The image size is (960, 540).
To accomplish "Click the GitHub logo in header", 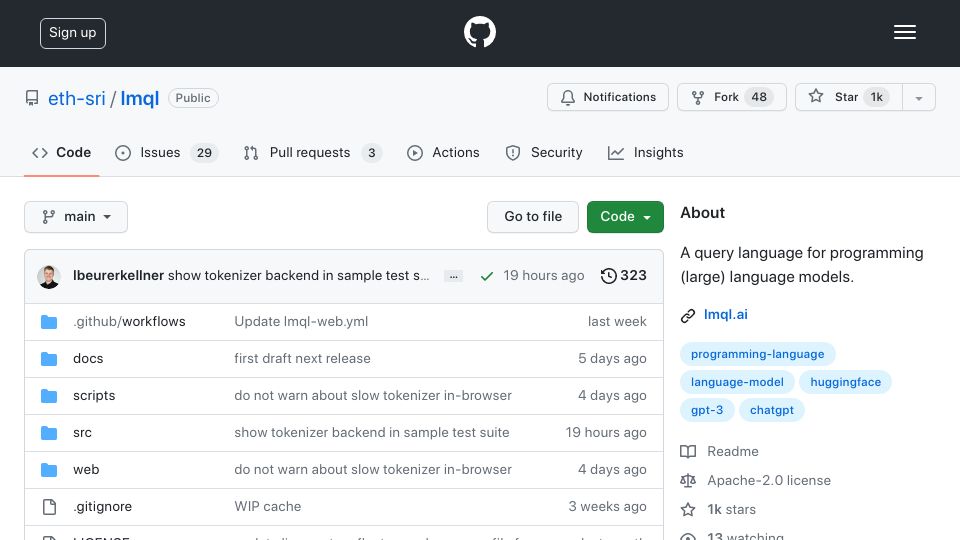I will point(479,32).
